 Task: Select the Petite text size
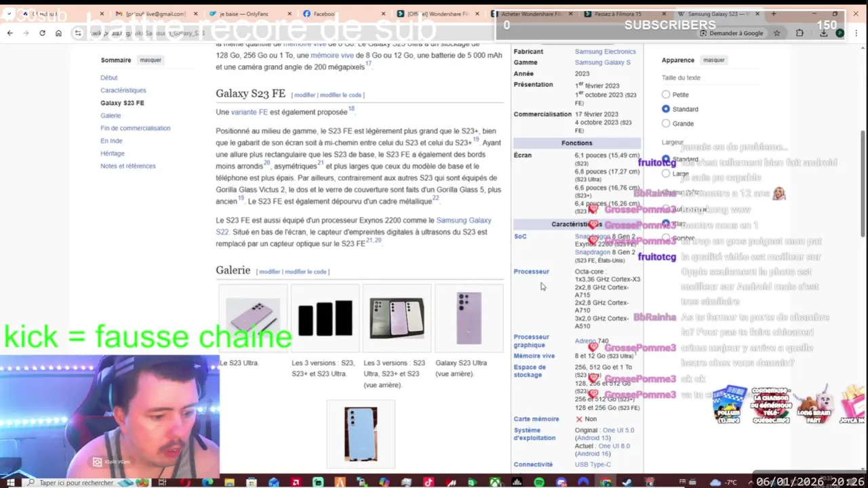(x=666, y=95)
